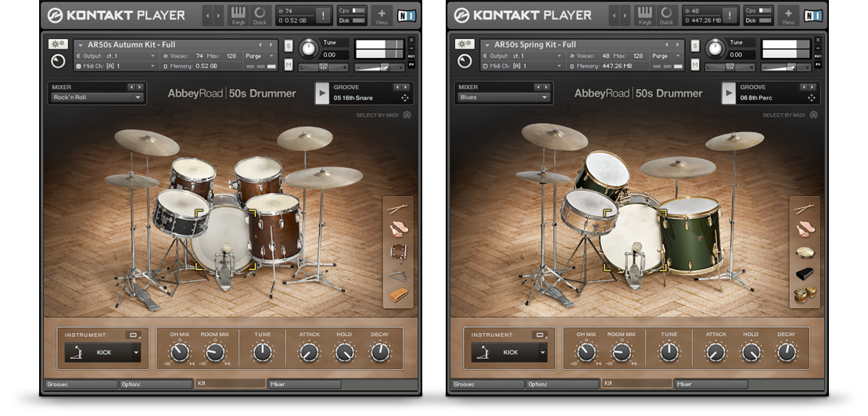
Task: Click the groove drag handle beside 05 16th Snare
Action: [x=404, y=98]
